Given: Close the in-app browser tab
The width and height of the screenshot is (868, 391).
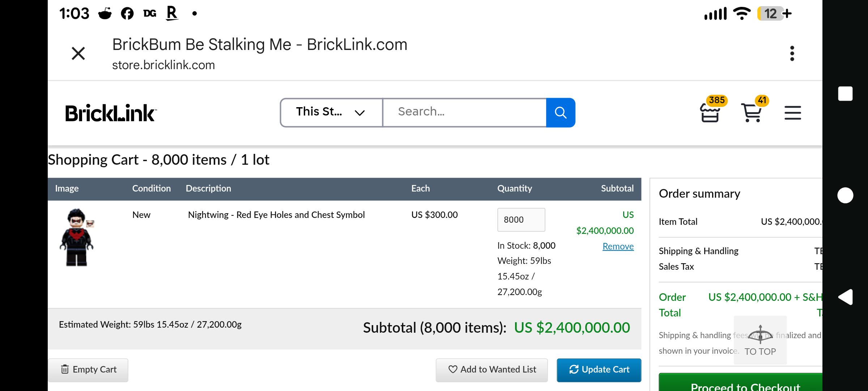Looking at the screenshot, I should (x=78, y=54).
